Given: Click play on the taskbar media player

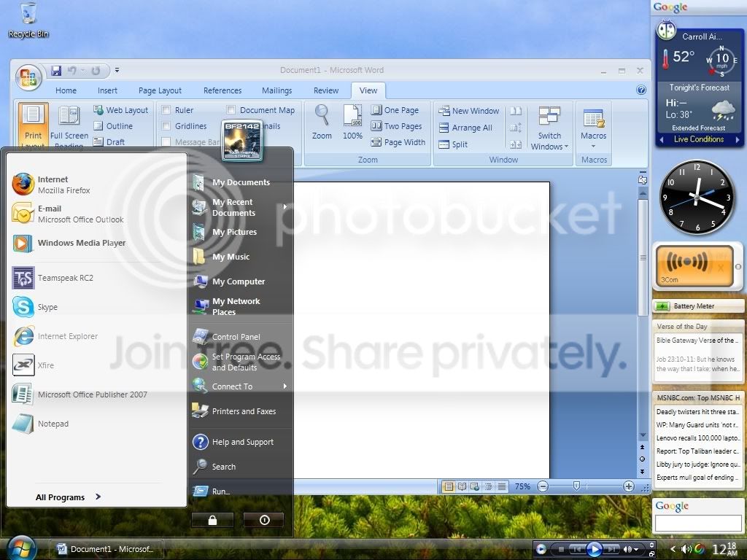Looking at the screenshot, I should click(x=594, y=549).
